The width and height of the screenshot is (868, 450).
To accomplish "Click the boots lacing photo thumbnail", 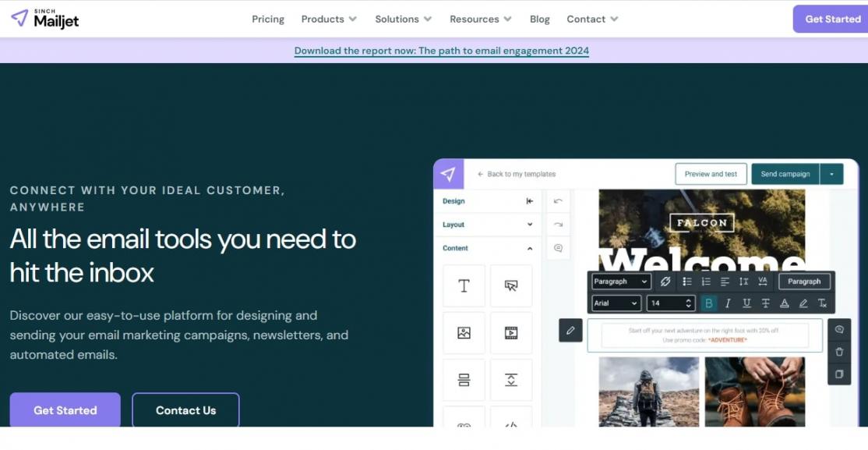I will tap(754, 392).
